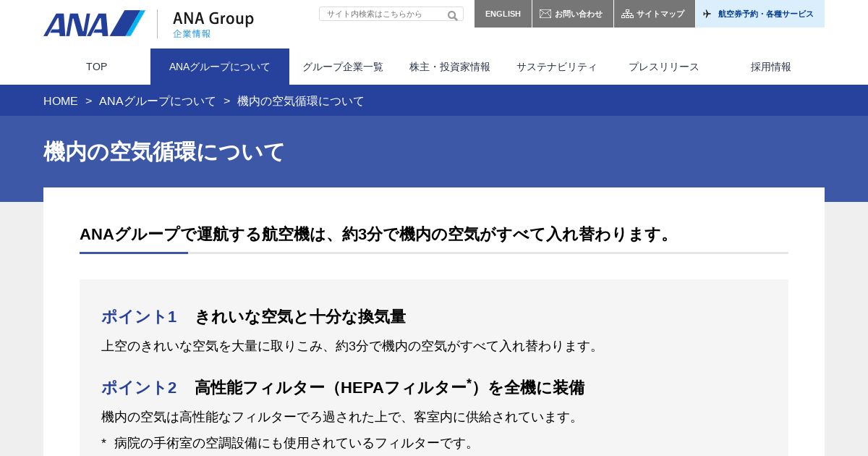Click the sitemap icon beside サイトマップ
This screenshot has width=868, height=456.
tap(627, 14)
